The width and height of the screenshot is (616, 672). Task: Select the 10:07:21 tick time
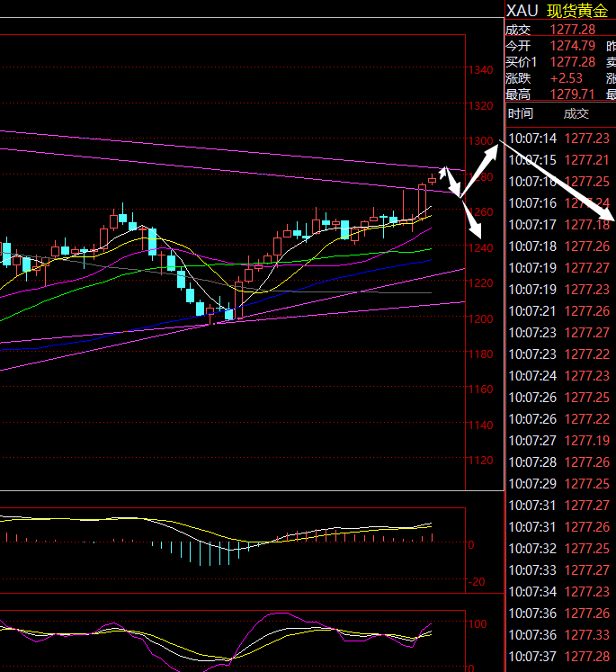[532, 311]
